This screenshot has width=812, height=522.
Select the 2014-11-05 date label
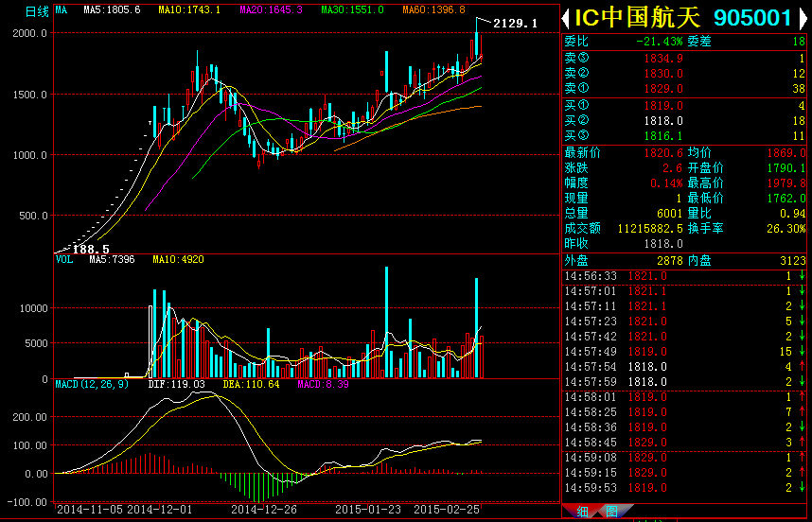point(90,510)
